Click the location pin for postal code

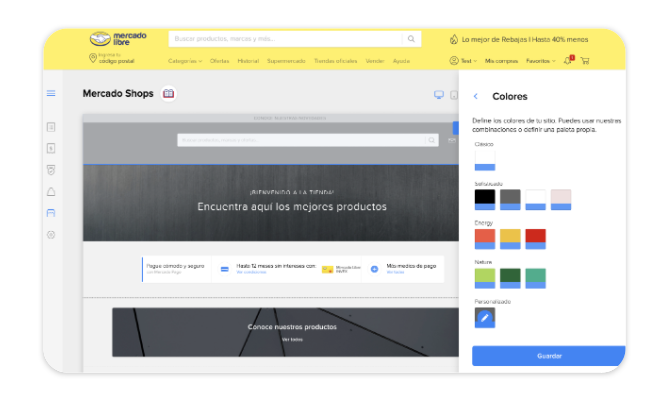click(93, 58)
